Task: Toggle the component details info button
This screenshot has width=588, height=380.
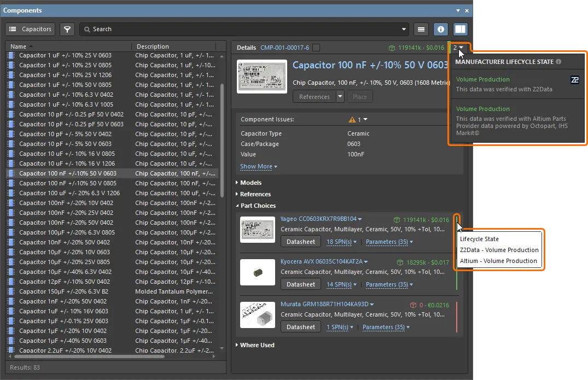Action: pos(441,29)
